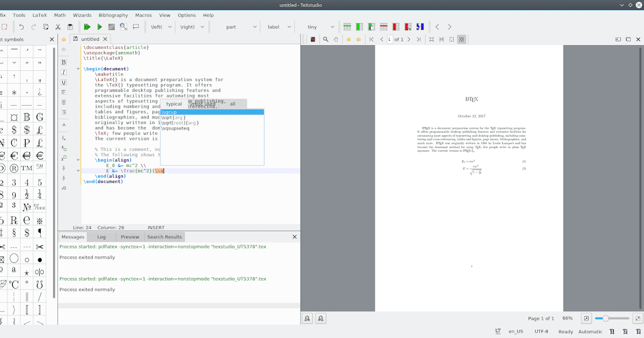Select the square root symbol in the math sidebar
This screenshot has height=338, width=644.
pyautogui.click(x=63, y=188)
